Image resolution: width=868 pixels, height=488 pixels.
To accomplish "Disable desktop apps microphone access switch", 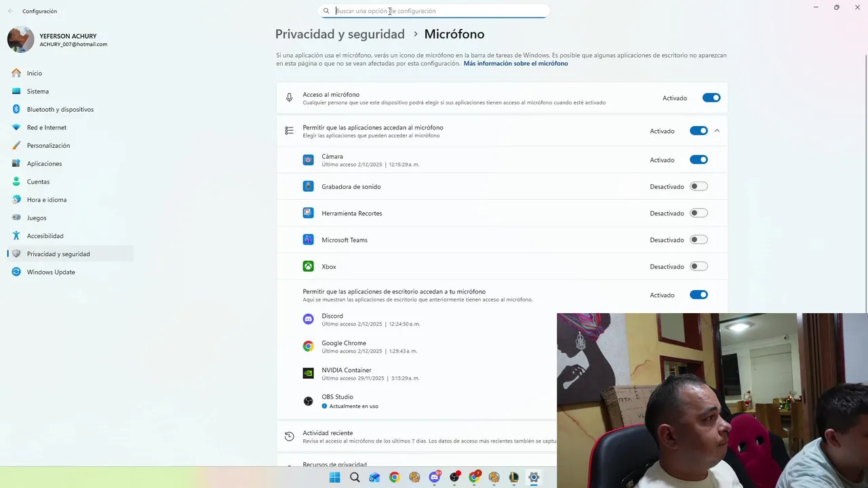I will (698, 295).
